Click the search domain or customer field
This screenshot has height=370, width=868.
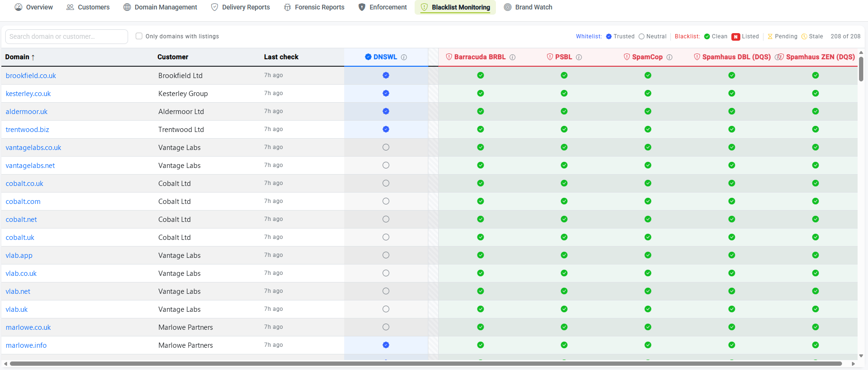click(67, 36)
